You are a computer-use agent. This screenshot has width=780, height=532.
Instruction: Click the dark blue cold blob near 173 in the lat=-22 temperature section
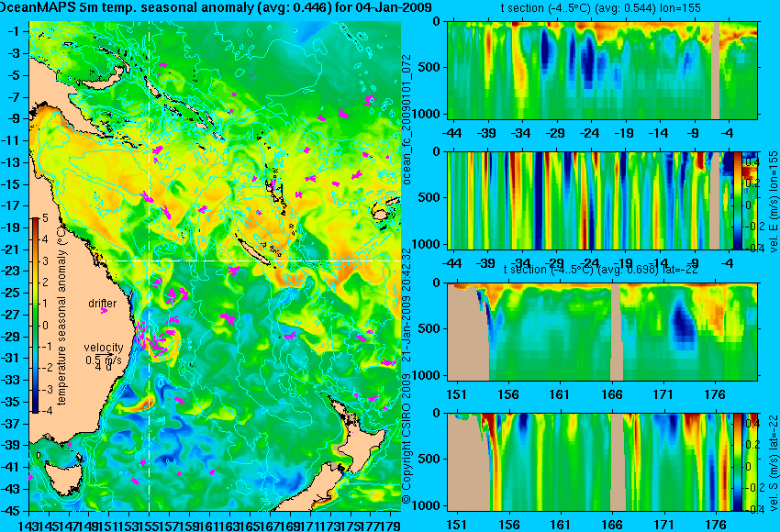coord(682,324)
